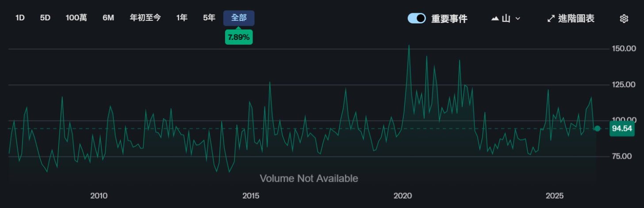
Task: Click the current price dot on chart line
Action: [598, 129]
